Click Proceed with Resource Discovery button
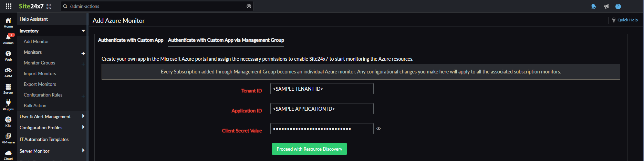 pyautogui.click(x=309, y=149)
